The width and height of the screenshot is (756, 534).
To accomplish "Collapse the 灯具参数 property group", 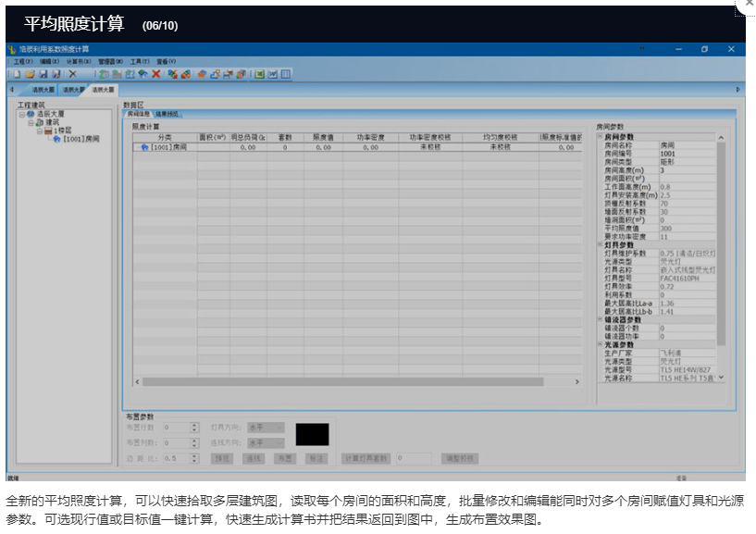I will coord(601,245).
